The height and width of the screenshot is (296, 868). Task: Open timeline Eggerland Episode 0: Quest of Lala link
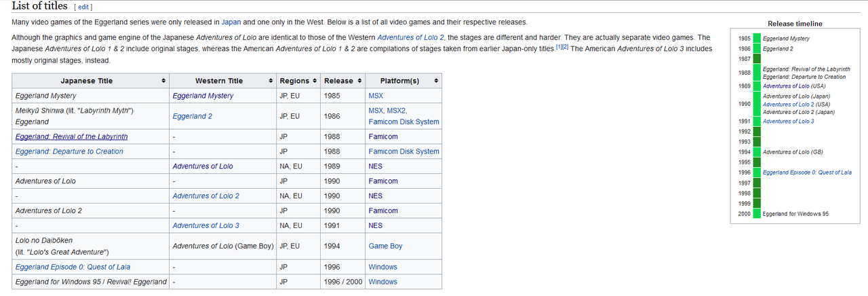click(807, 172)
